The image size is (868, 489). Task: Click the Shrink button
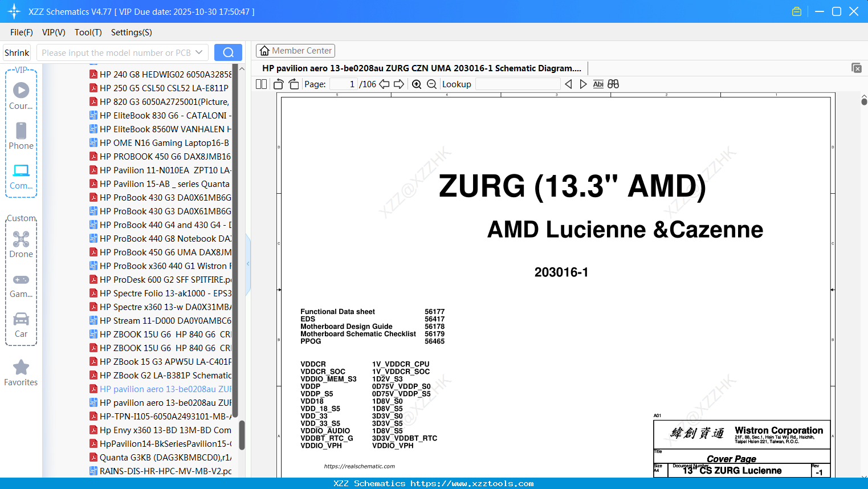[x=17, y=52]
